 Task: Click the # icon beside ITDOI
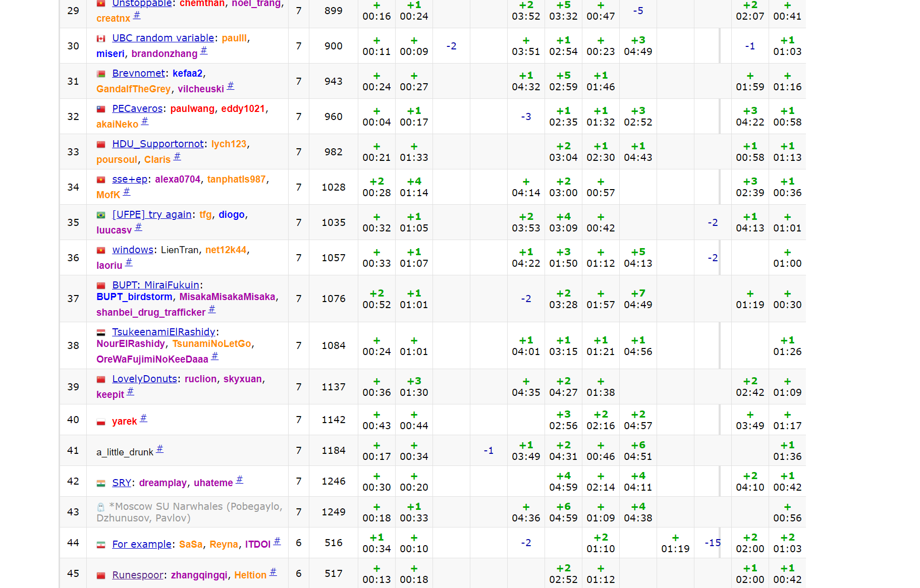(x=277, y=541)
